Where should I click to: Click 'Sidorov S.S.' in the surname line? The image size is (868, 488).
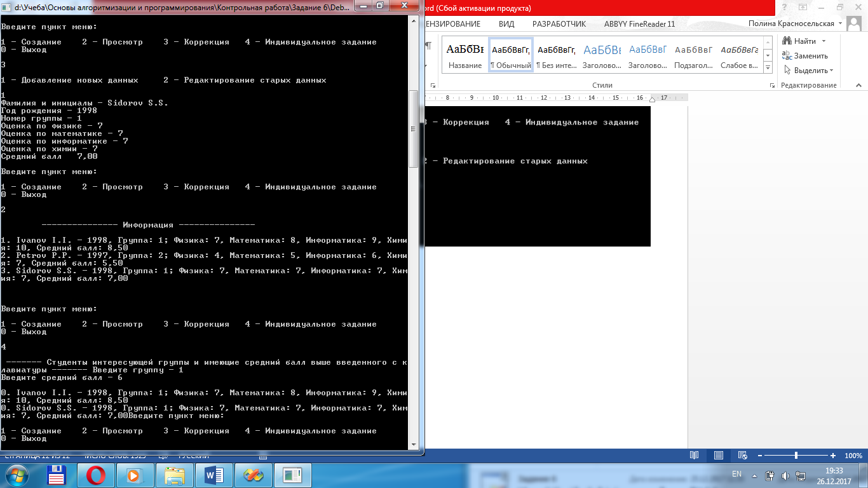point(138,102)
